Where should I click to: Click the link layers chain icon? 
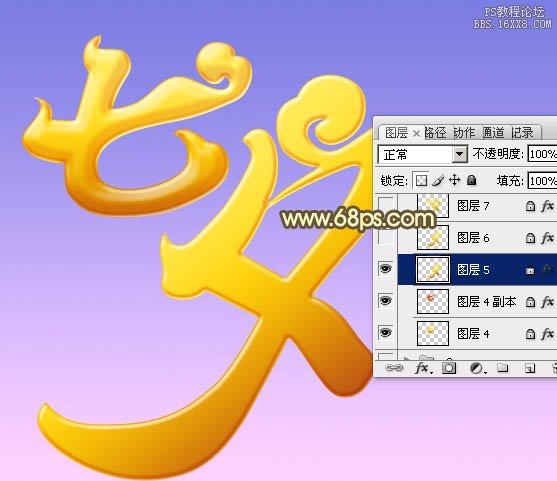(394, 368)
